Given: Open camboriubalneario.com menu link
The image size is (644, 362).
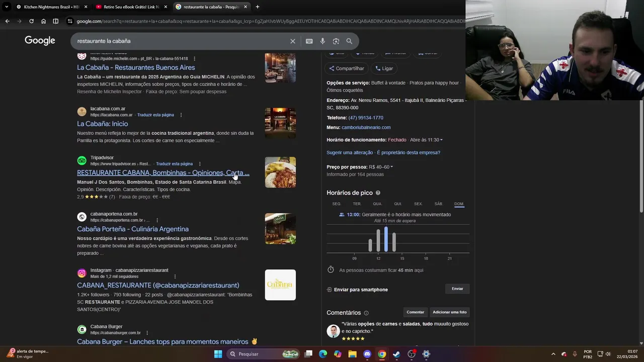Looking at the screenshot, I should point(366,128).
